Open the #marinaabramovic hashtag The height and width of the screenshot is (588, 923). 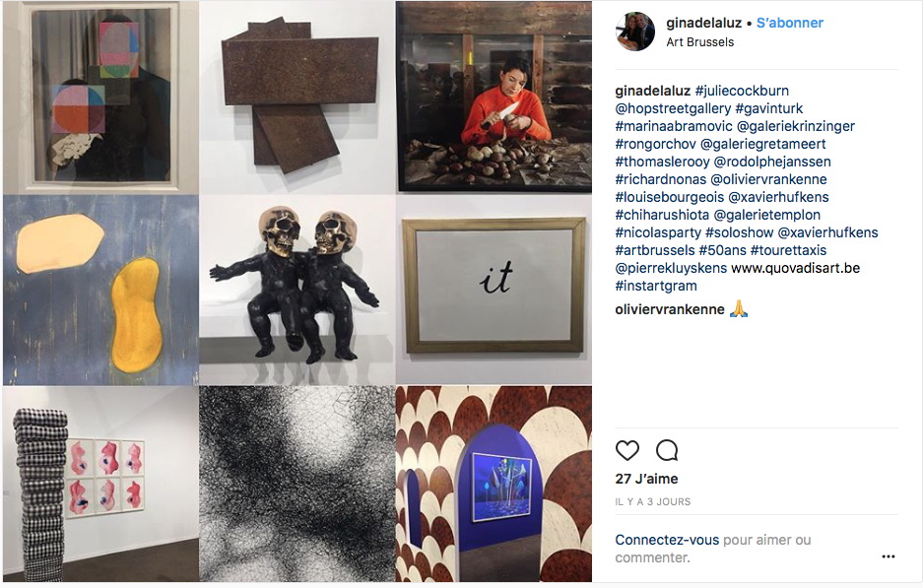pyautogui.click(x=674, y=126)
